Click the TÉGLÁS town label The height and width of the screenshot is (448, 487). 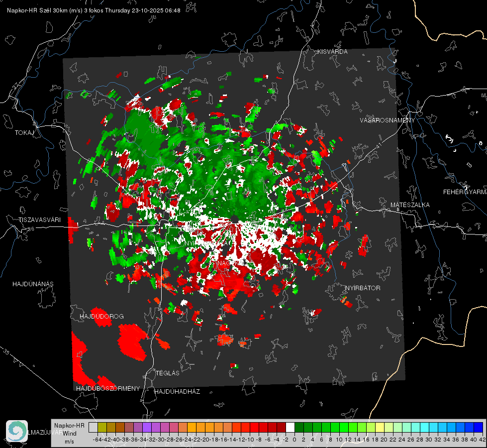pyautogui.click(x=168, y=373)
